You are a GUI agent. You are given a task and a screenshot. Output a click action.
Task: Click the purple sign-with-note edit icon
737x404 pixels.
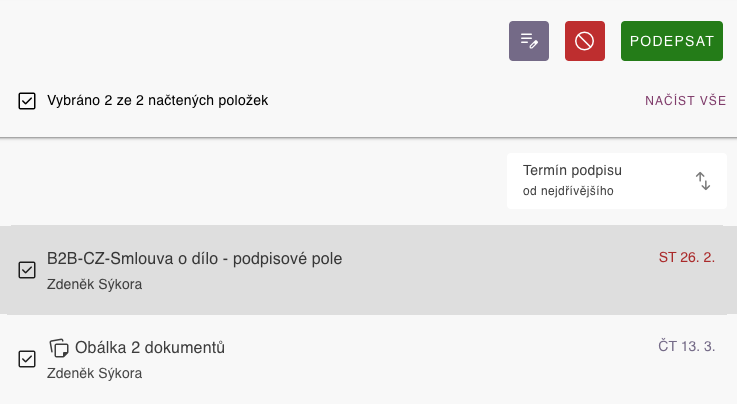(529, 41)
